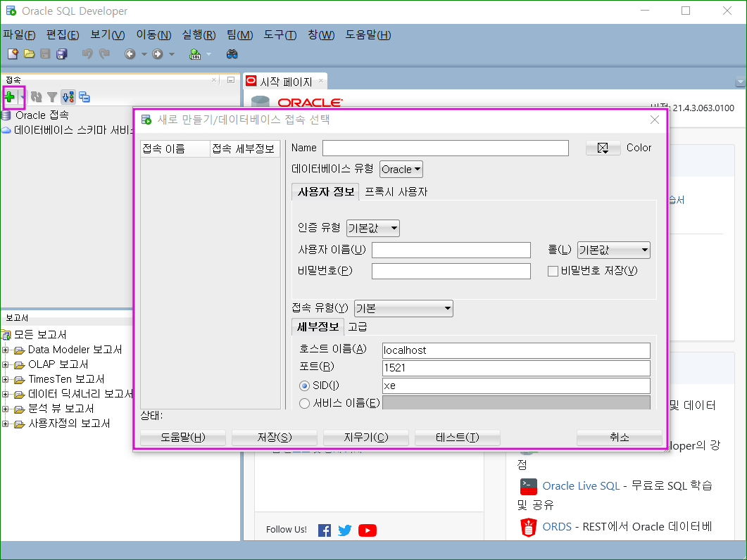
Task: Open the 롤 기본값 dropdown
Action: pos(614,250)
